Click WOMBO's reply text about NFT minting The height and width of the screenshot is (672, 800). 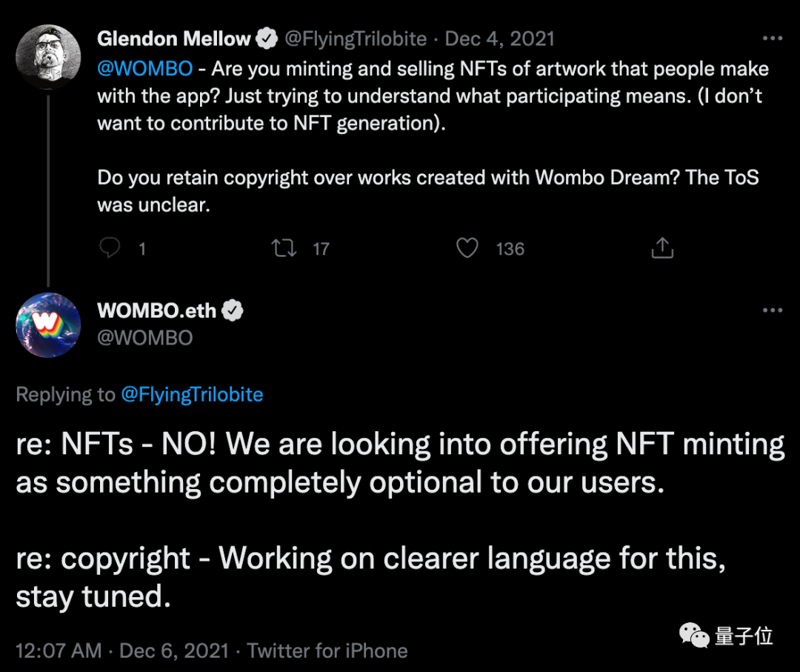400,463
